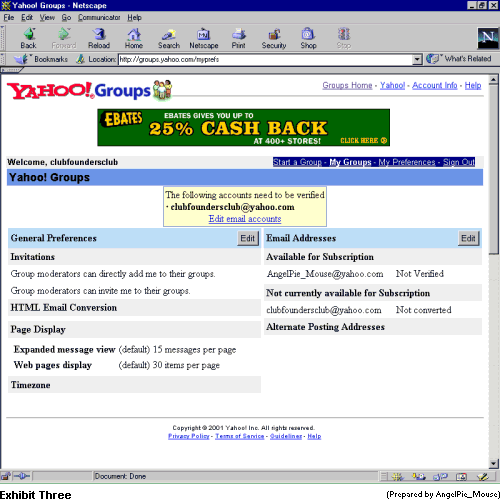The image size is (500, 500).
Task: Collapse the personal toolbar handle
Action: 12,70
